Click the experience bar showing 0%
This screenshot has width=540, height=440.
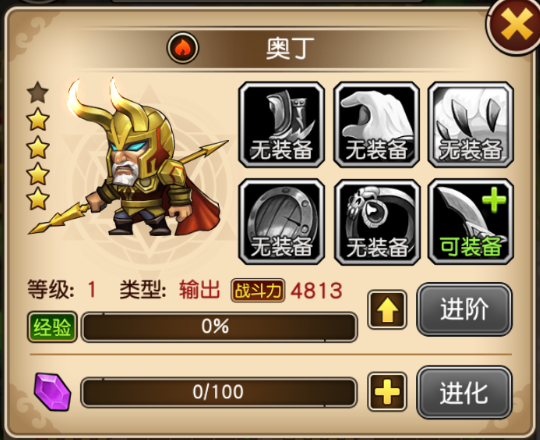coord(219,327)
